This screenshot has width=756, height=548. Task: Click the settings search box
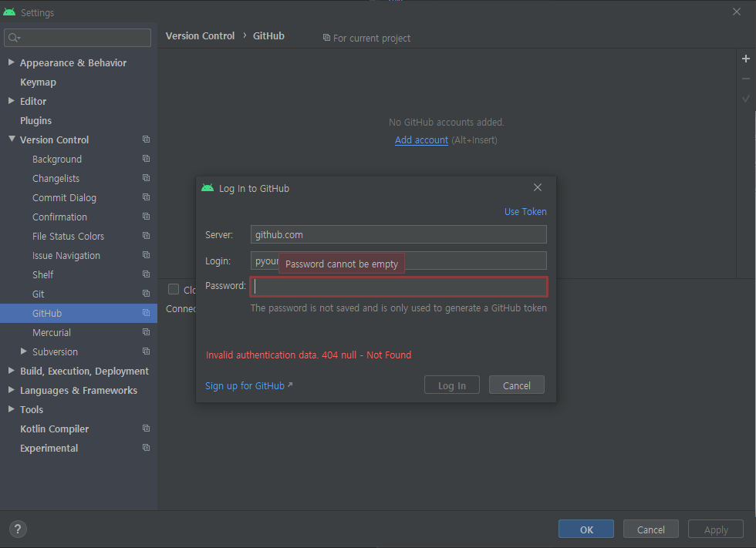click(78, 38)
